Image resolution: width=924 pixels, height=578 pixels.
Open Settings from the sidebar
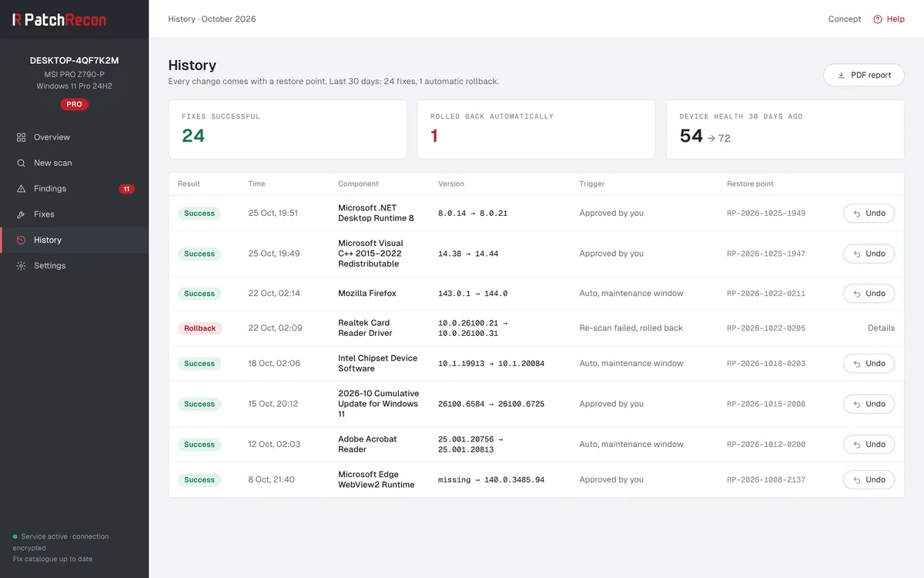coord(74,266)
